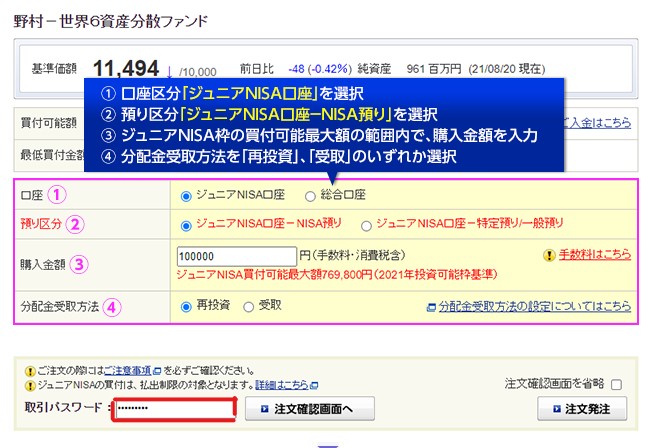Choose ジュニアNISA口座-特定預り/一般預り option

366,226
